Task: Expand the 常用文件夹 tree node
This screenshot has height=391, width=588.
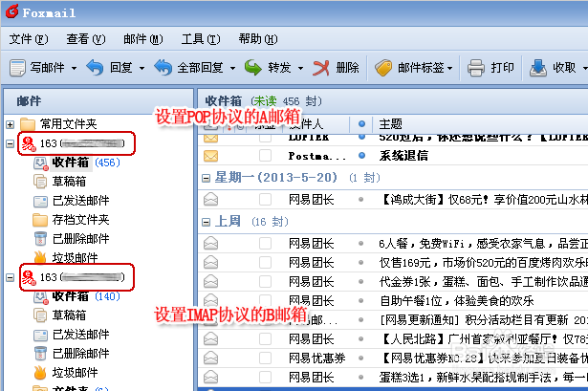Action: [x=11, y=124]
